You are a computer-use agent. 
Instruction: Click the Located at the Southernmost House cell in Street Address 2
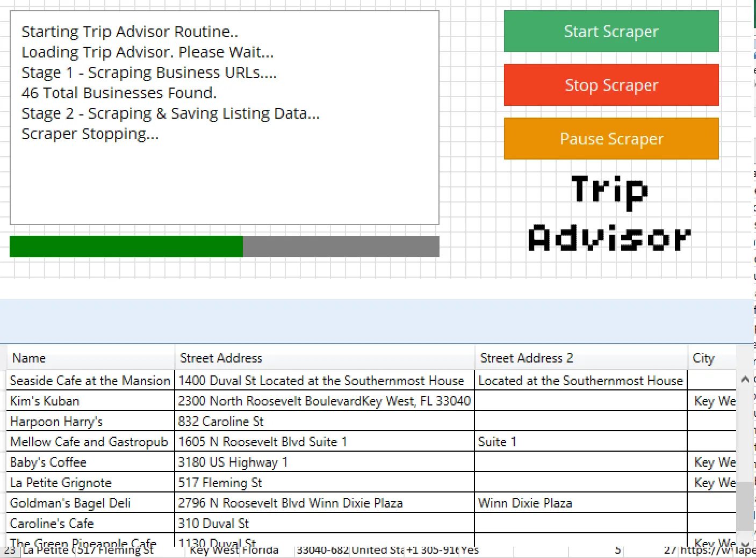pos(581,380)
